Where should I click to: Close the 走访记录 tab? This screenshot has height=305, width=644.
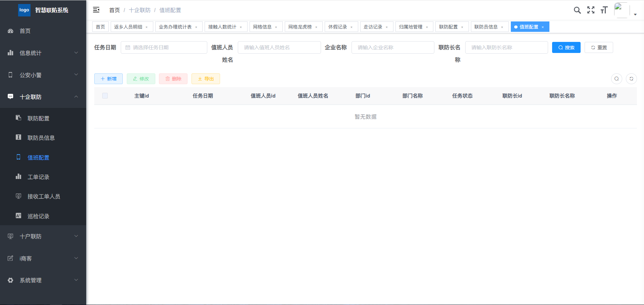387,27
